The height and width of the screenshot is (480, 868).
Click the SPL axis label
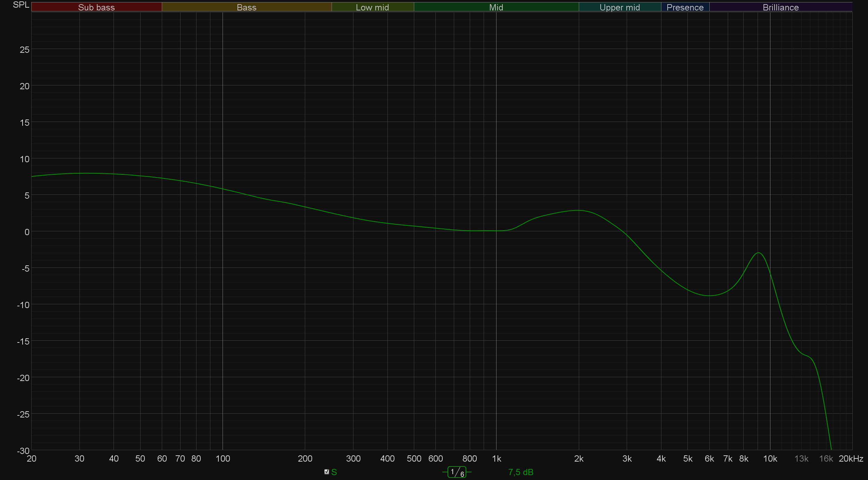tap(21, 5)
